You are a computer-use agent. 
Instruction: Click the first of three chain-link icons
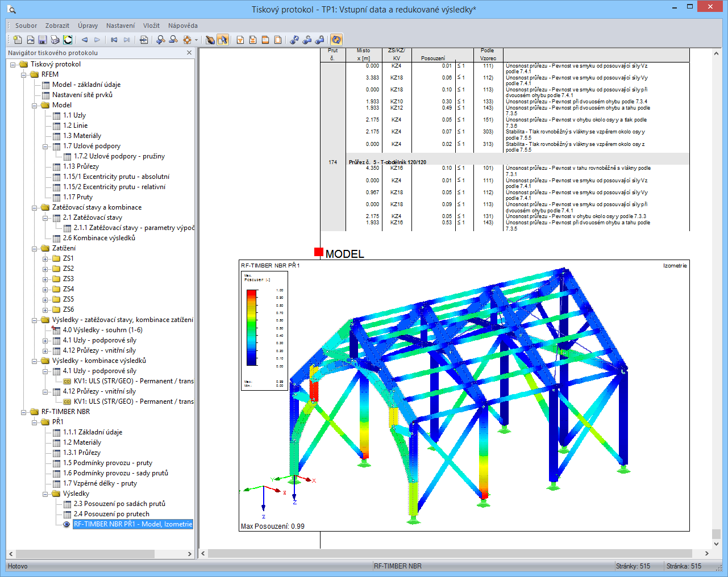[x=294, y=40]
